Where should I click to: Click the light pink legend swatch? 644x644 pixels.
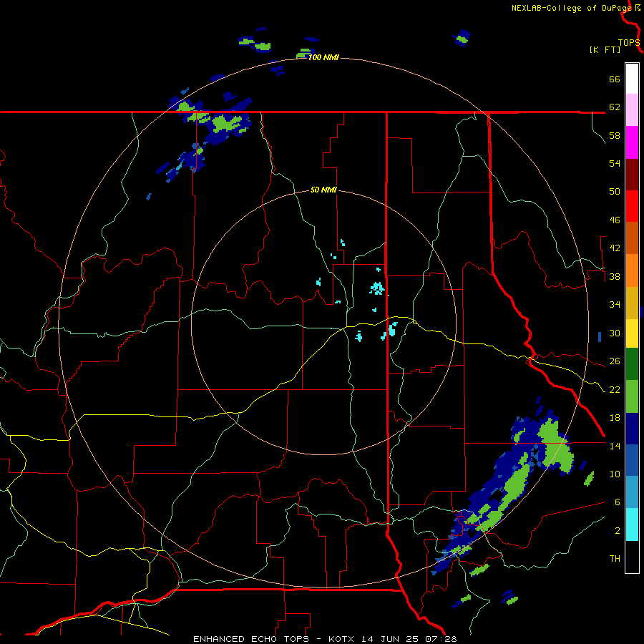[632, 109]
